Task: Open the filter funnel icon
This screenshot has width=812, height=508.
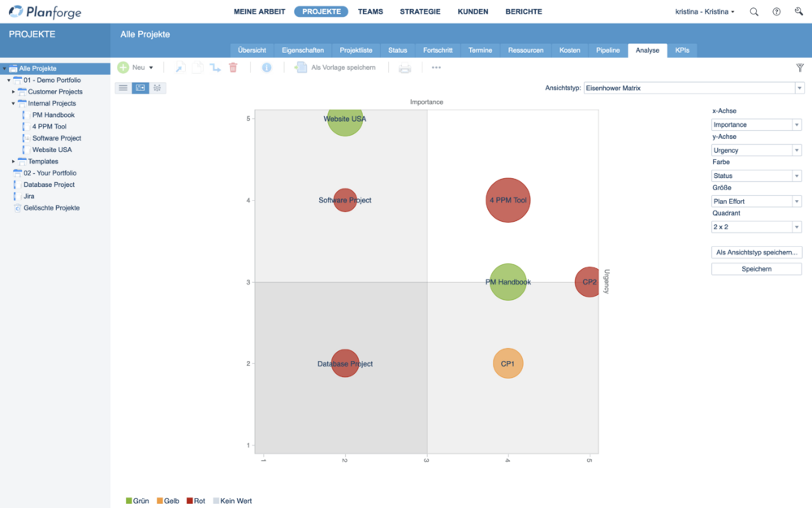Action: pyautogui.click(x=799, y=68)
